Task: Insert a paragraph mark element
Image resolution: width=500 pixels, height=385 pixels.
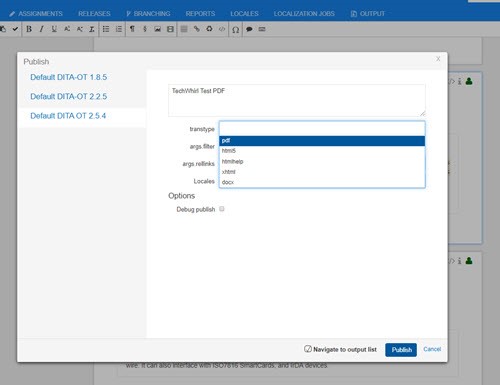Action: pos(132,29)
